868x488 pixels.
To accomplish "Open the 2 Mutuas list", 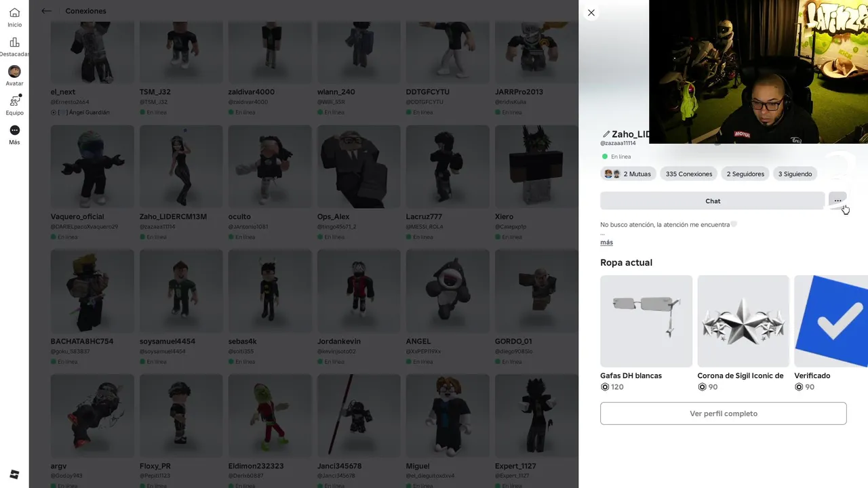I will [628, 174].
